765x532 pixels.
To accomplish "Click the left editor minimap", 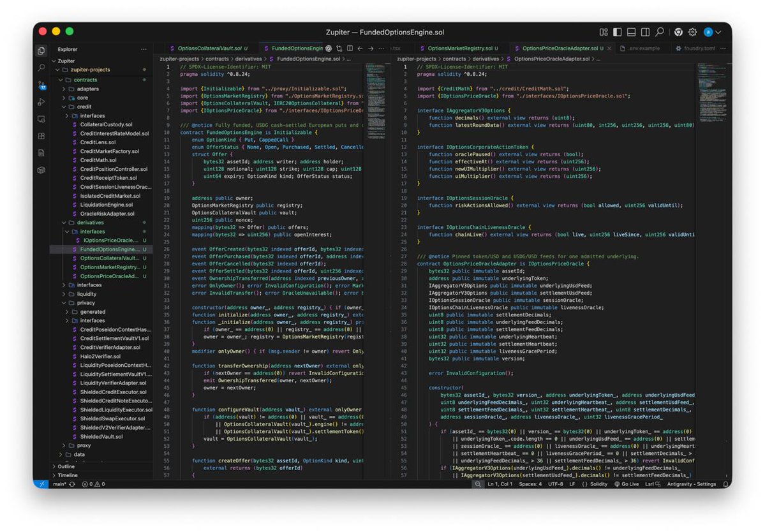I will 376,103.
